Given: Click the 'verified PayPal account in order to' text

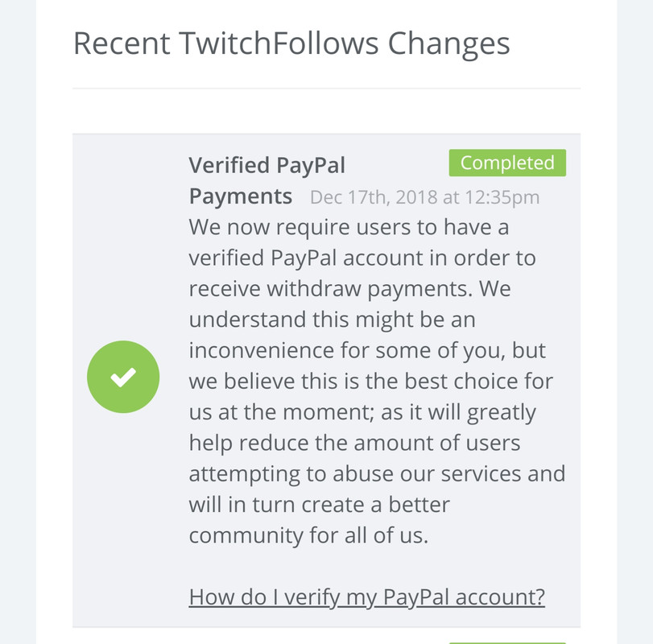Looking at the screenshot, I should pos(362,258).
